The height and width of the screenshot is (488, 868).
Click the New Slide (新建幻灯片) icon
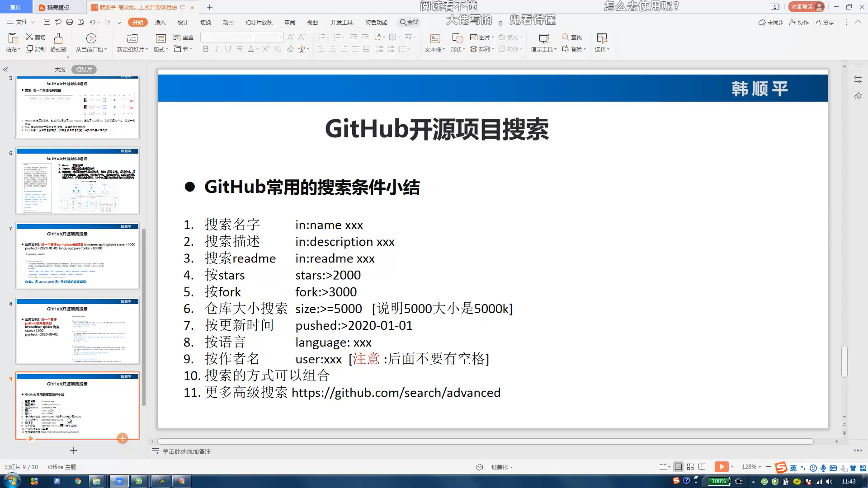(132, 38)
